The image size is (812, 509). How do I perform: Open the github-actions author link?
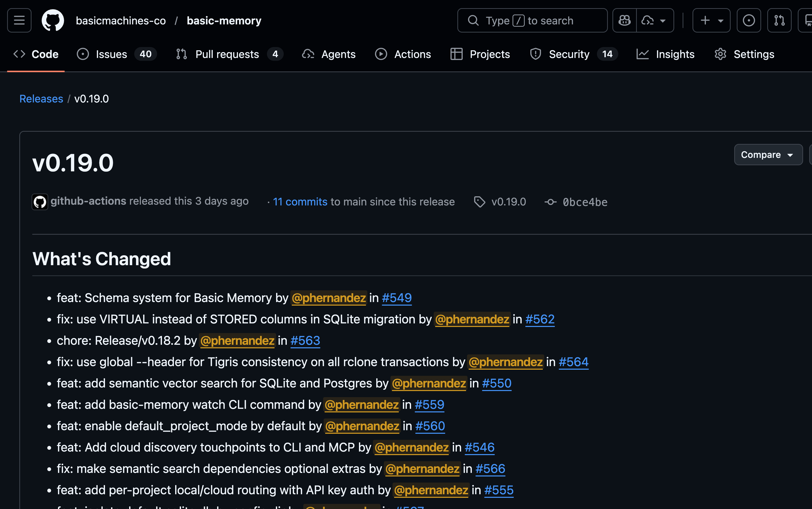point(88,201)
